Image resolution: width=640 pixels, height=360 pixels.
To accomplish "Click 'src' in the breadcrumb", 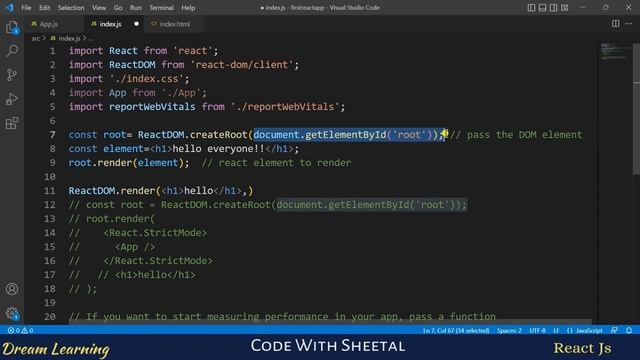I will coord(36,38).
